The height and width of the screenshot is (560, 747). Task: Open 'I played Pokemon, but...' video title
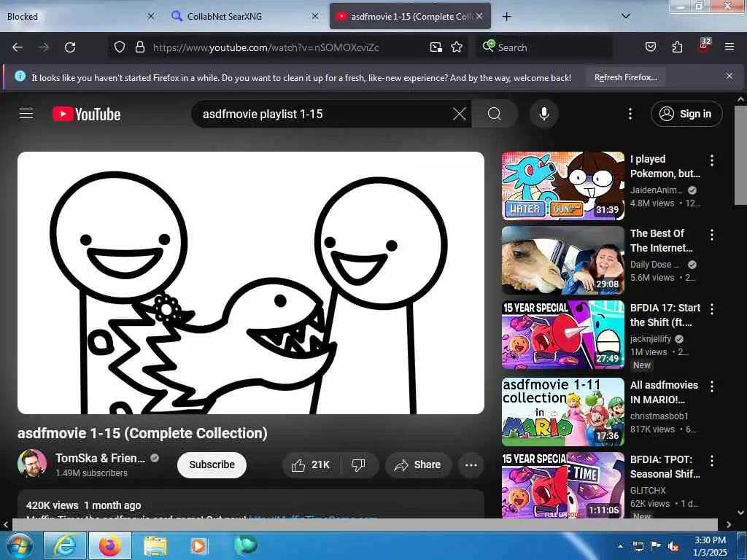665,166
